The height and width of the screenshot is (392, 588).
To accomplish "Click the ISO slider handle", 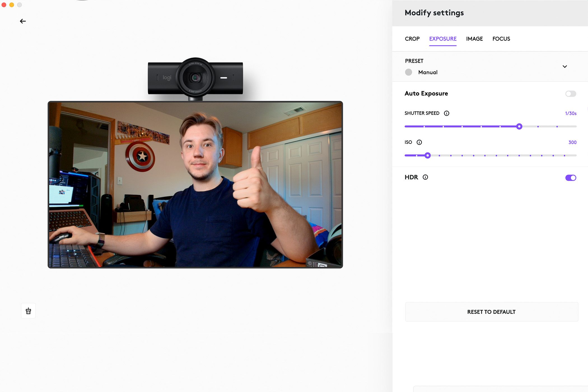I will click(428, 155).
